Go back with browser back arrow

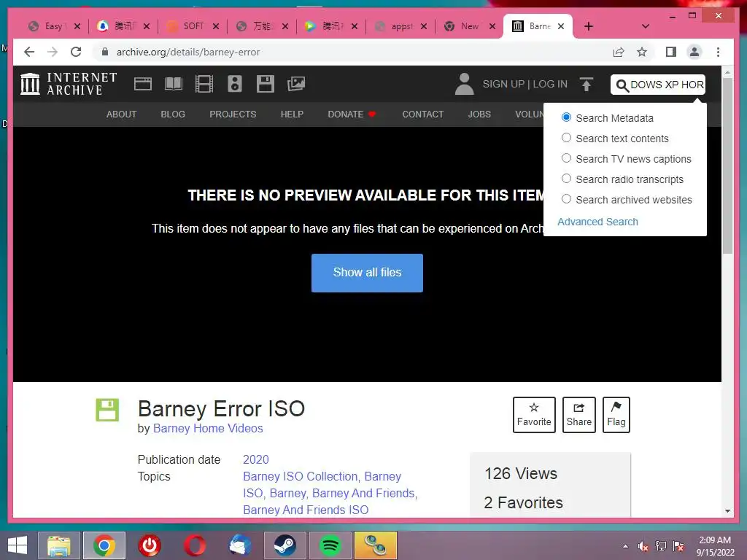point(29,52)
